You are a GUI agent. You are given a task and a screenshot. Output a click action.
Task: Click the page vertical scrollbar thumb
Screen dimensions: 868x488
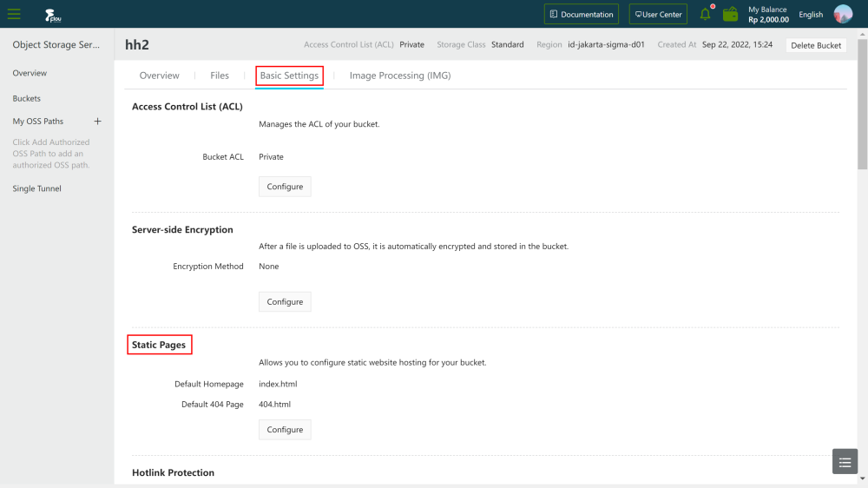pyautogui.click(x=863, y=104)
